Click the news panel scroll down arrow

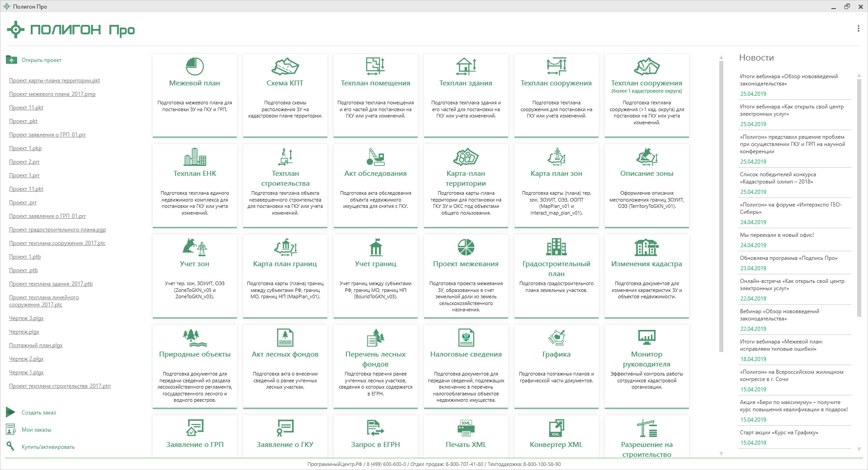pyautogui.click(x=859, y=449)
